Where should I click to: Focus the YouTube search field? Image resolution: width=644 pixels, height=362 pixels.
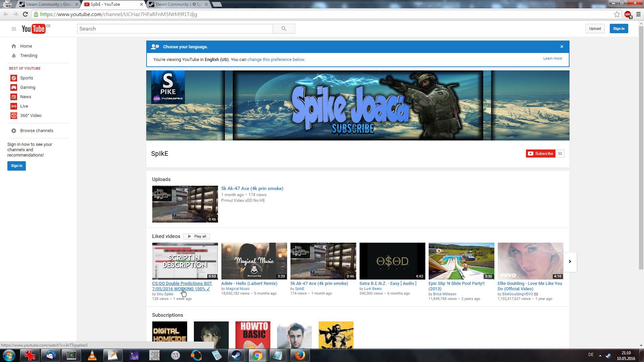(174, 29)
